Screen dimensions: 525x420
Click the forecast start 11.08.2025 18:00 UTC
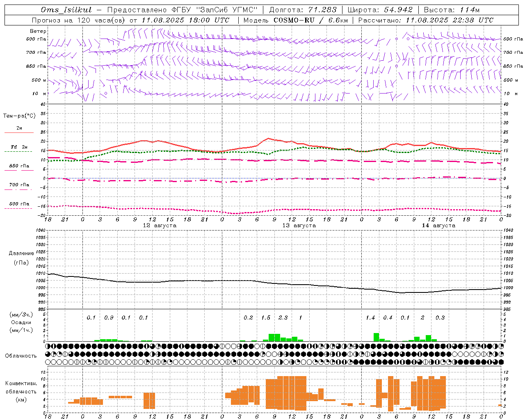[x=185, y=20]
